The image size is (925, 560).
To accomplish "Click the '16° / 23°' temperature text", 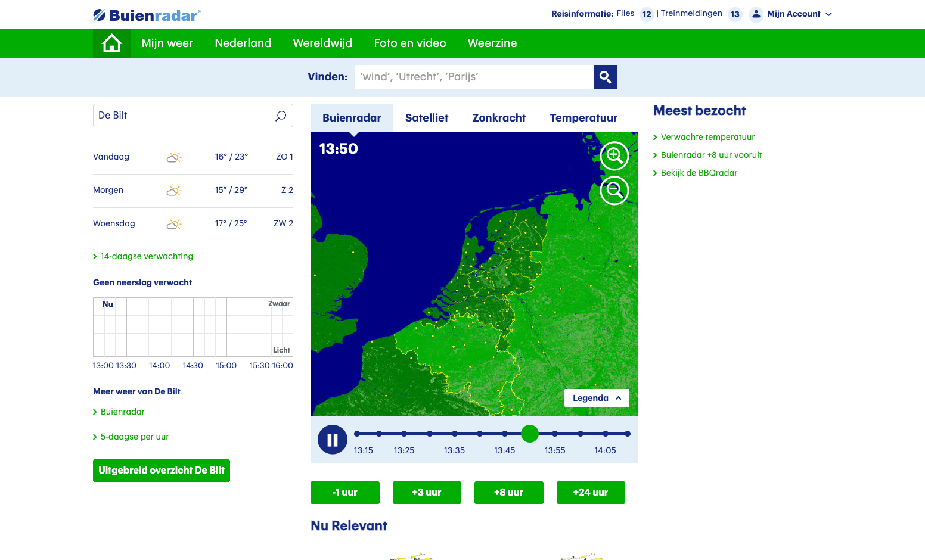I will pyautogui.click(x=231, y=157).
